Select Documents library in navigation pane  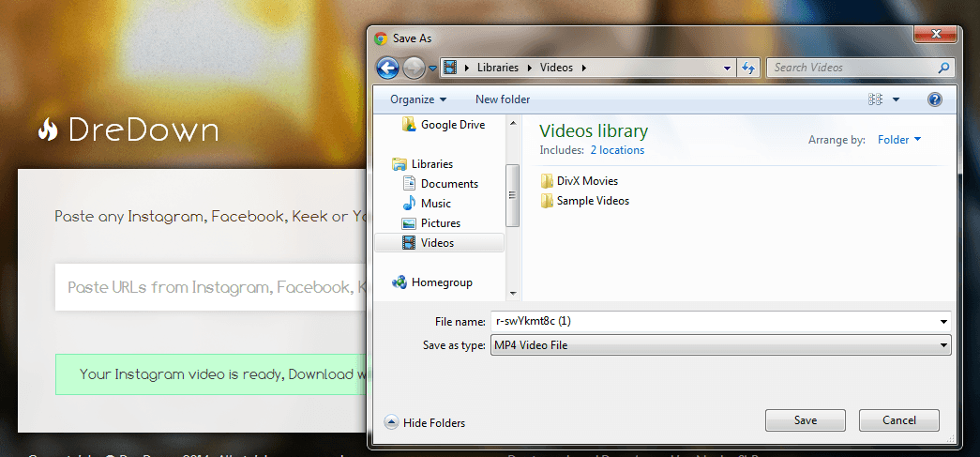point(441,184)
